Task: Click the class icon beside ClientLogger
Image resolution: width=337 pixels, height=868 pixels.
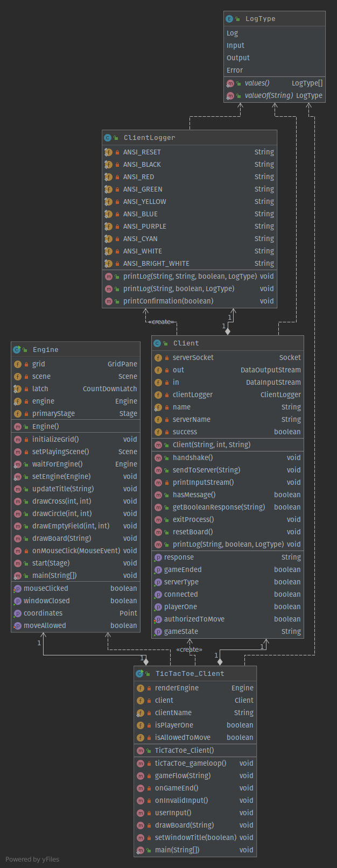Action: [108, 138]
